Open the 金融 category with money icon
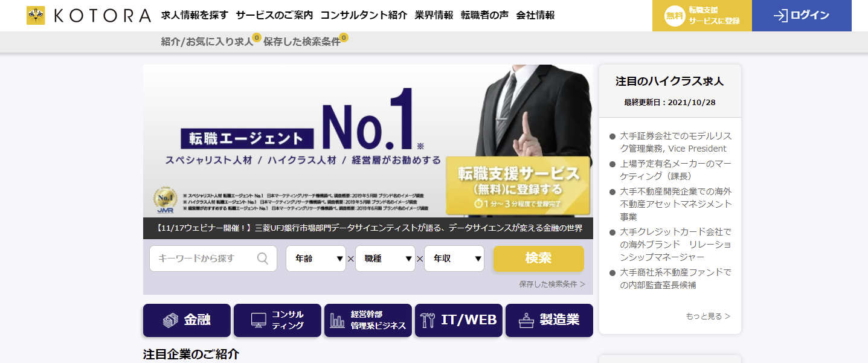Screen dimensions: 868x363 pos(187,320)
